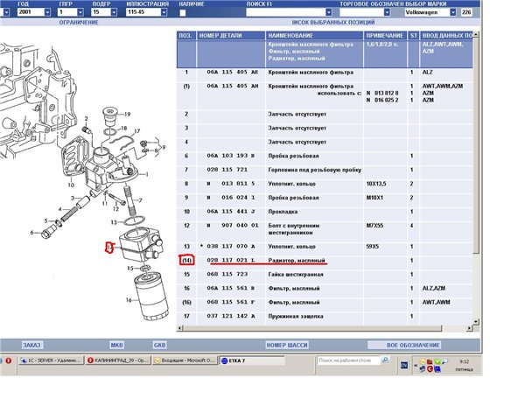
Task: Open the leftmost dropdown arrow before ГОД
Action: (6, 12)
